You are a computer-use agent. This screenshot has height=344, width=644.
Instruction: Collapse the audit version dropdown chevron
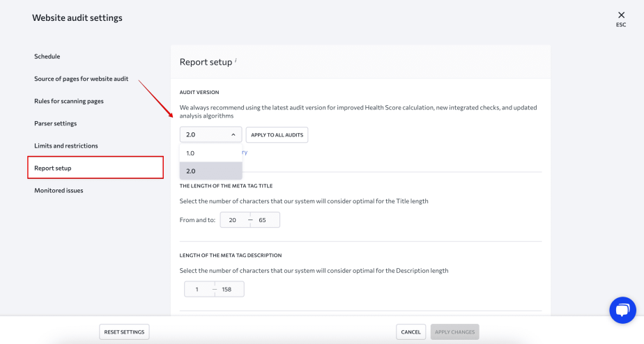click(x=233, y=134)
